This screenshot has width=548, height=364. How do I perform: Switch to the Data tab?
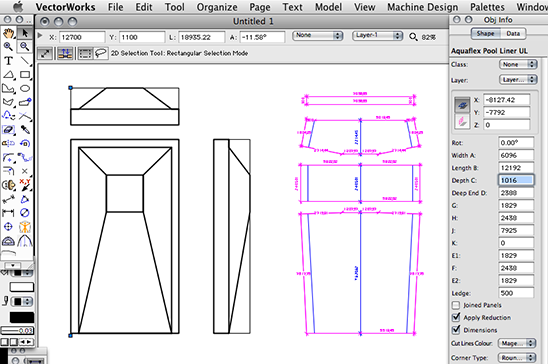513,34
